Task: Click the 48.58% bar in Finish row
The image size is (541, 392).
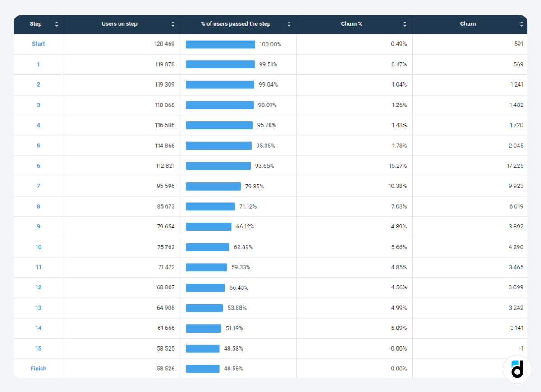Action: 202,369
